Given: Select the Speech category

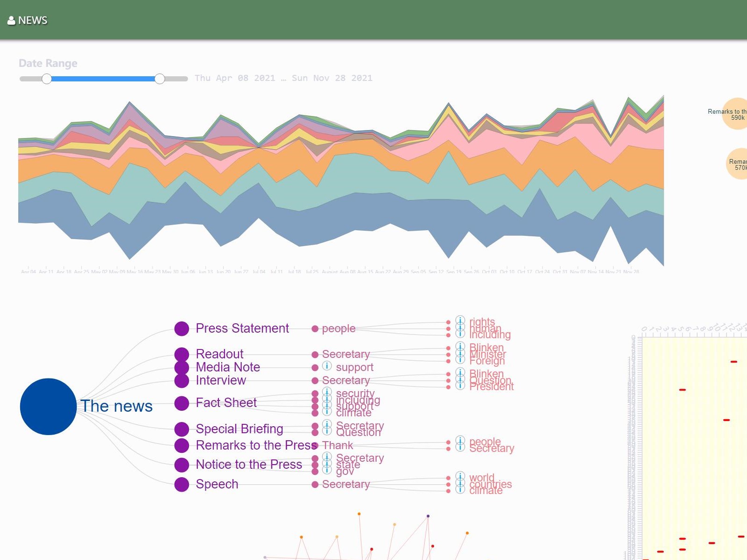Looking at the screenshot, I should pyautogui.click(x=217, y=484).
